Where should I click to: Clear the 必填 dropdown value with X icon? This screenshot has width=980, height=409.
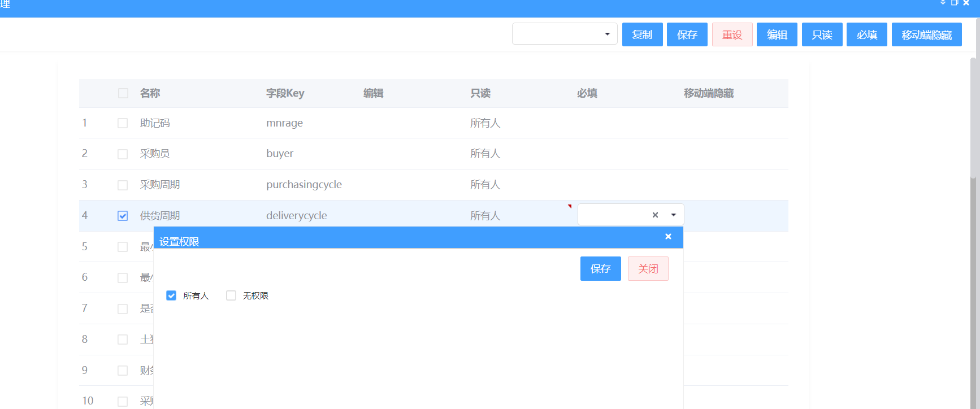(x=655, y=215)
